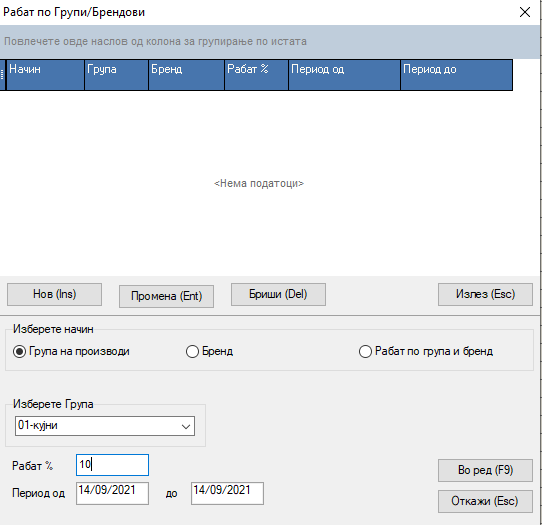Screen dimensions: 542x525
Task: Click the Излез (Esc) button
Action: pos(485,294)
